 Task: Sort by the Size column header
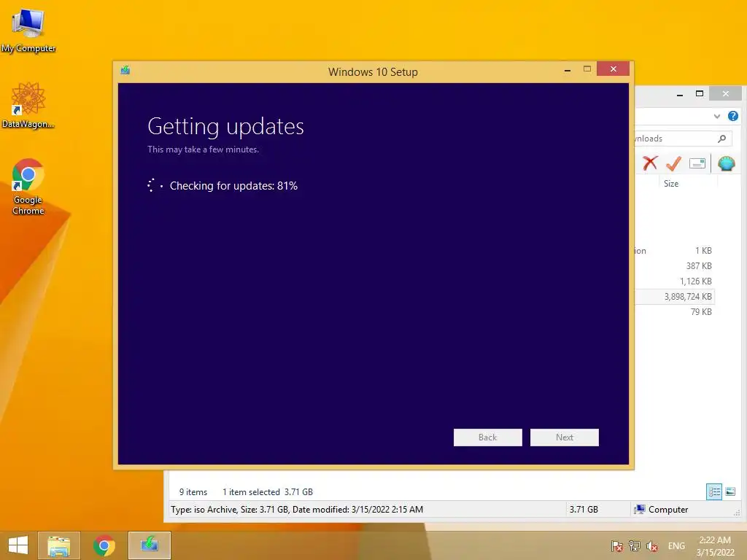point(671,183)
